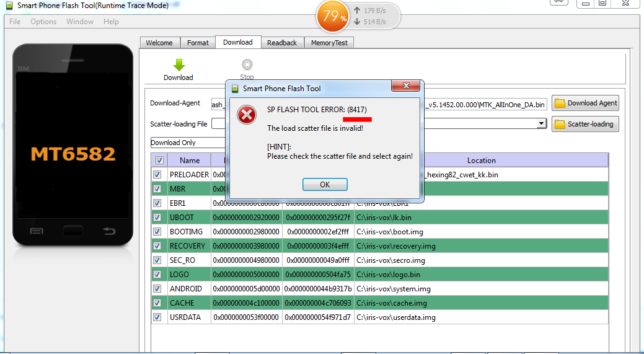Open the Window menu

click(80, 22)
